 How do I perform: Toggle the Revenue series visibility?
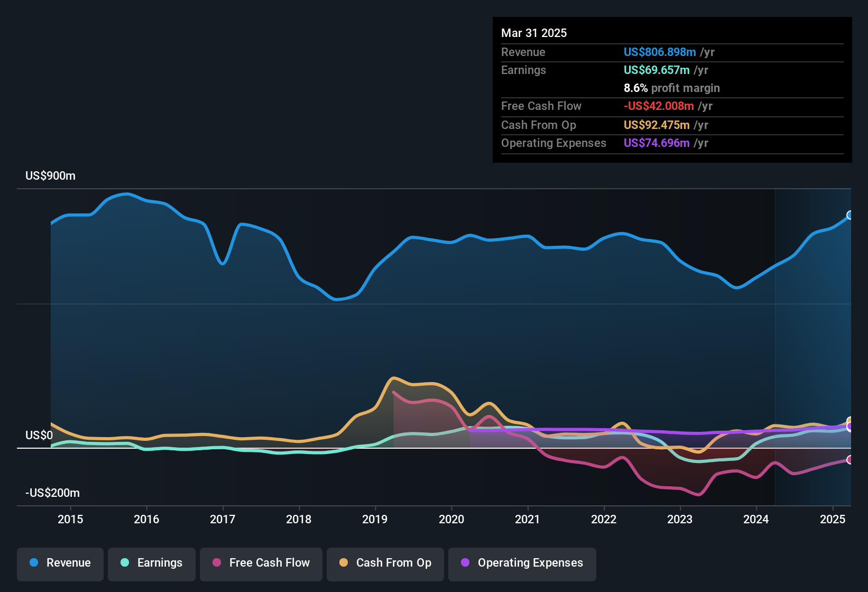60,563
